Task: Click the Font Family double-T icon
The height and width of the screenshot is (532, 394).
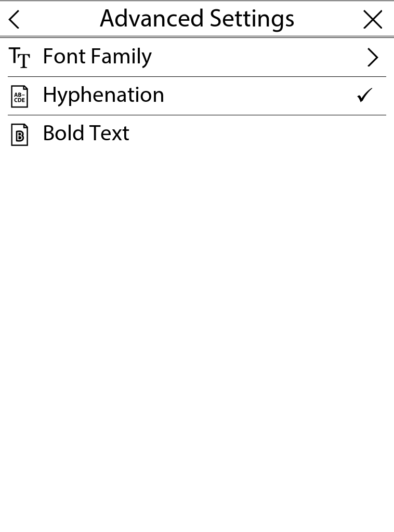Action: click(20, 58)
